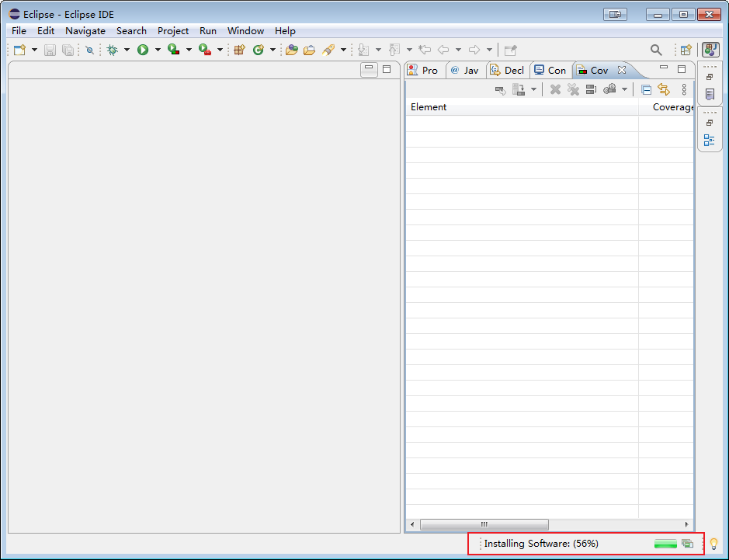Click the Run External Tools icon
Viewport: 729px width, 560px height.
click(x=204, y=50)
